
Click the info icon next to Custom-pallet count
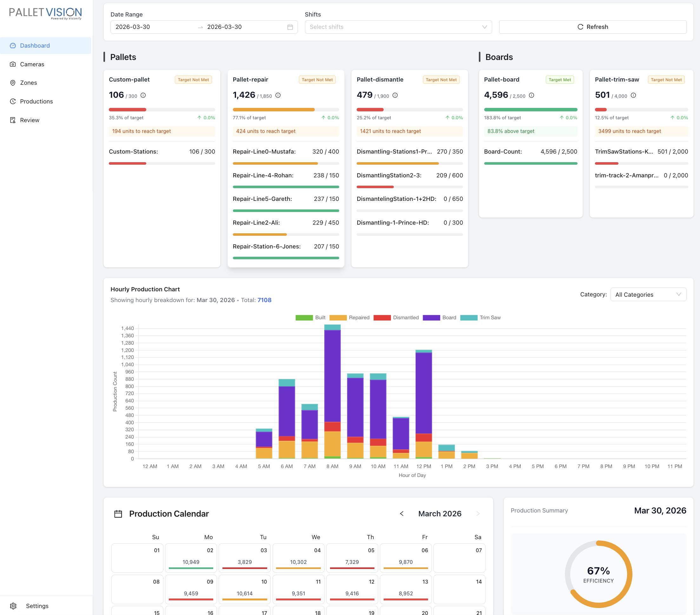[x=143, y=96]
